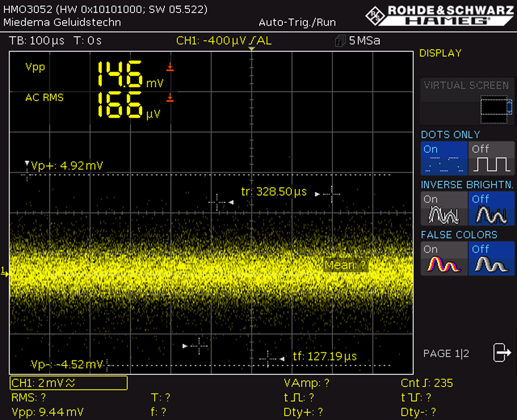The image size is (517, 420).
Task: Click the Rohde & Schwarz logo diamond
Action: (375, 16)
